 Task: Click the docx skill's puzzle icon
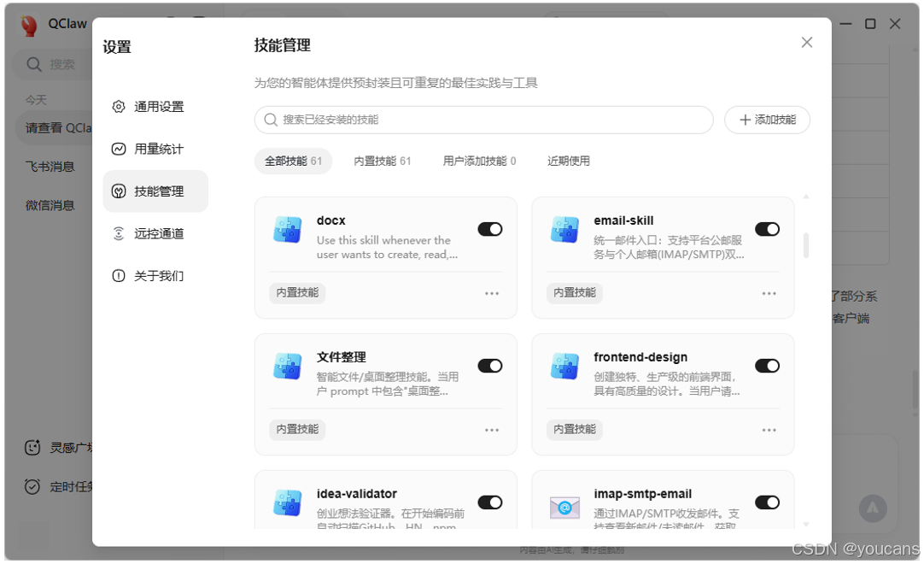pos(287,229)
